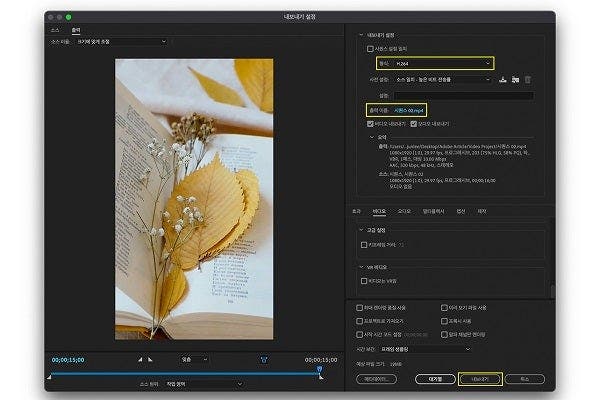Click the save preset icon

[x=502, y=79]
